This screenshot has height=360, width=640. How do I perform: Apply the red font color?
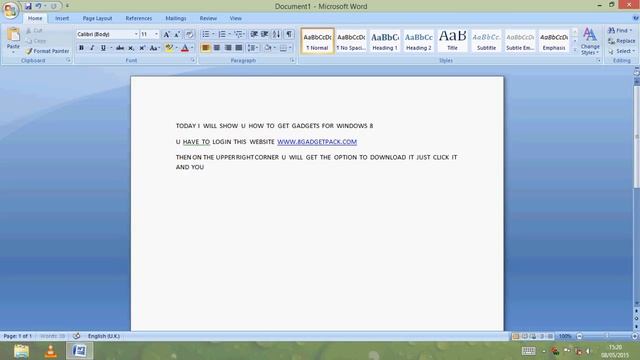tap(184, 48)
